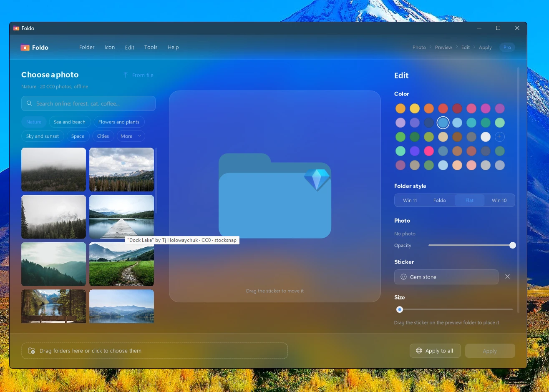
Task: Pick the hot pink color swatch
Action: 429,151
